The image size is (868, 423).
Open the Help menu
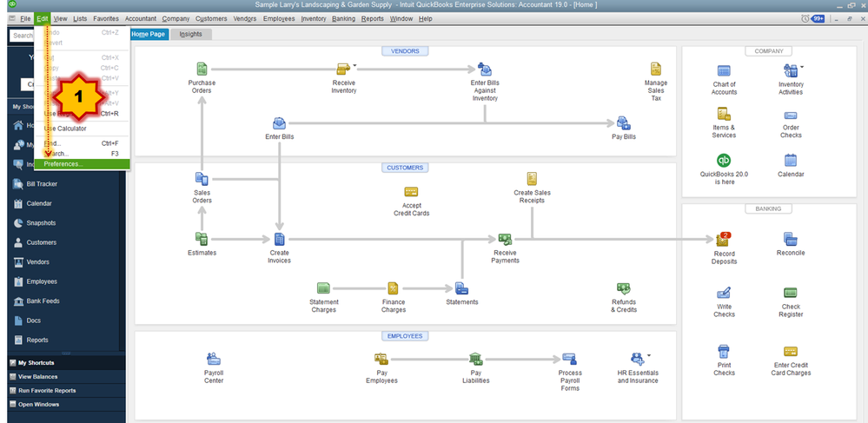425,19
